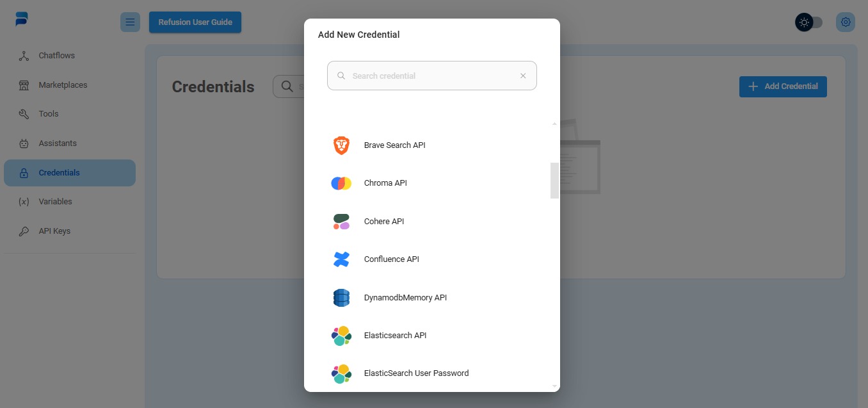Screen dimensions: 868x408
Task: Open Chatflows in the sidebar
Action: pos(56,56)
